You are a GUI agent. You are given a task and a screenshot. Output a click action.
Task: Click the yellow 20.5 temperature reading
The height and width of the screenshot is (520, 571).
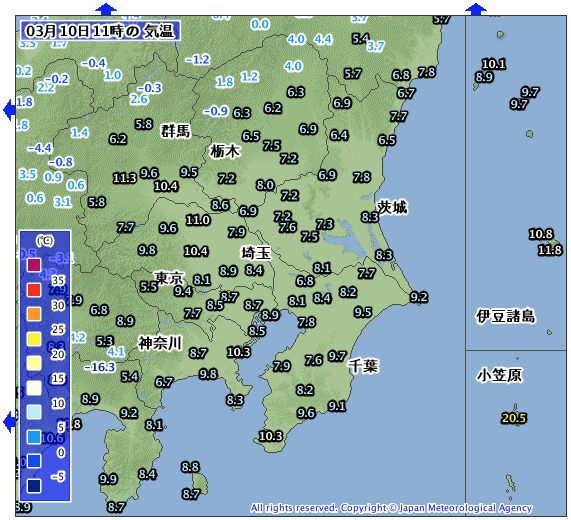[514, 418]
